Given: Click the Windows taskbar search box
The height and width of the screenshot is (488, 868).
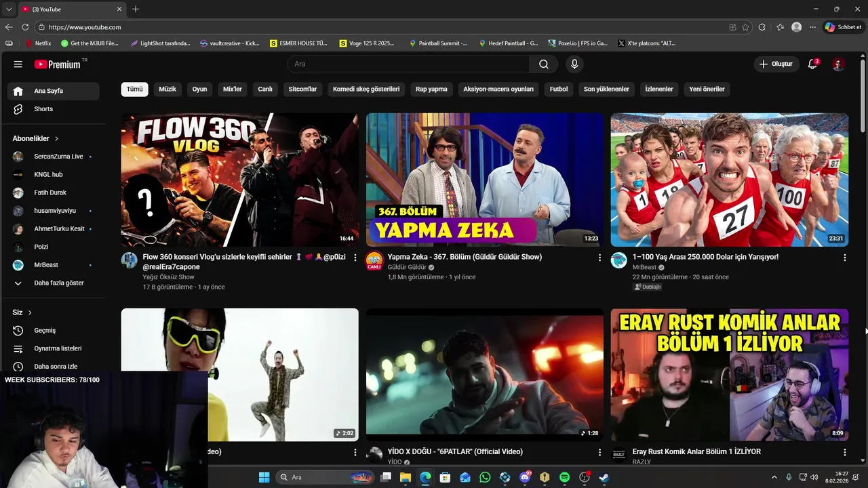Looking at the screenshot, I should click(x=323, y=477).
